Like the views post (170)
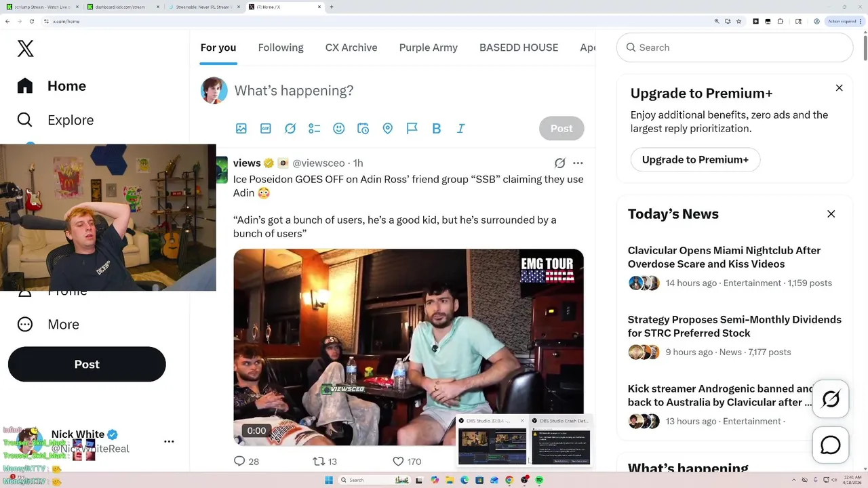Image resolution: width=868 pixels, height=488 pixels. pyautogui.click(x=407, y=462)
